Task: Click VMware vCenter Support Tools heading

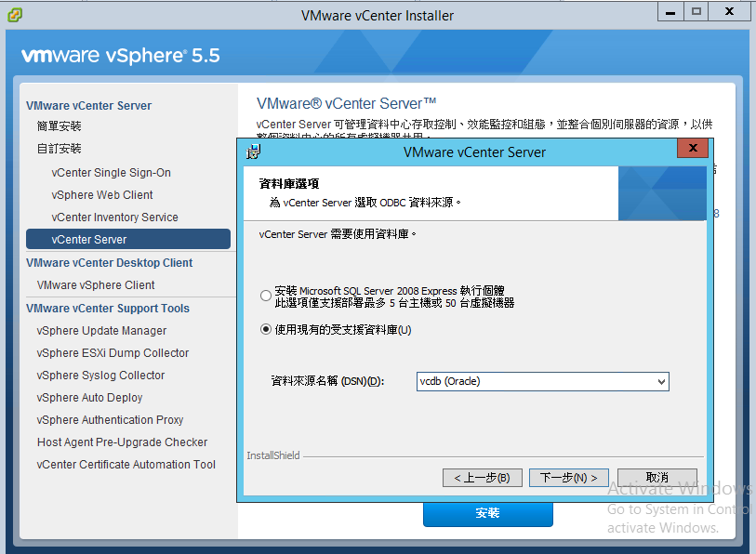Action: [108, 308]
